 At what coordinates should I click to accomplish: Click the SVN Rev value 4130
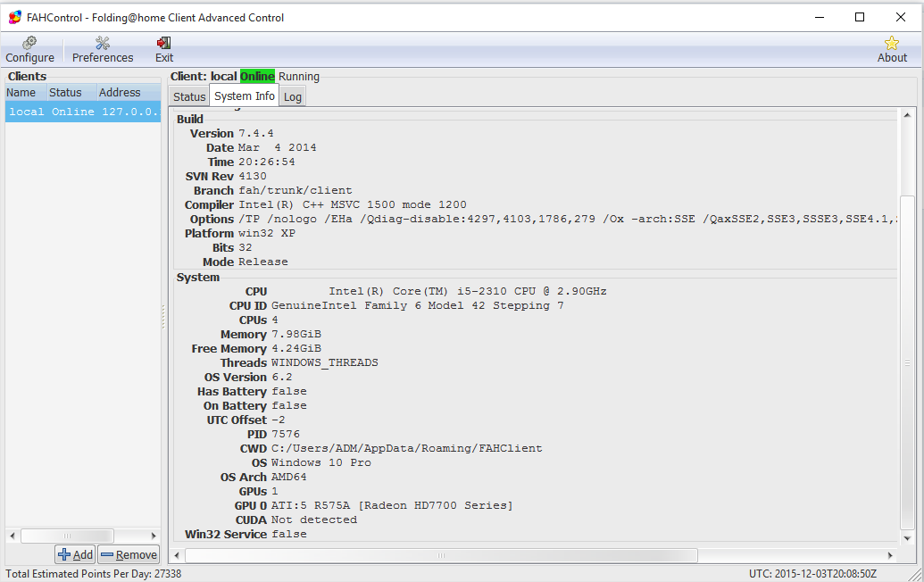[253, 176]
